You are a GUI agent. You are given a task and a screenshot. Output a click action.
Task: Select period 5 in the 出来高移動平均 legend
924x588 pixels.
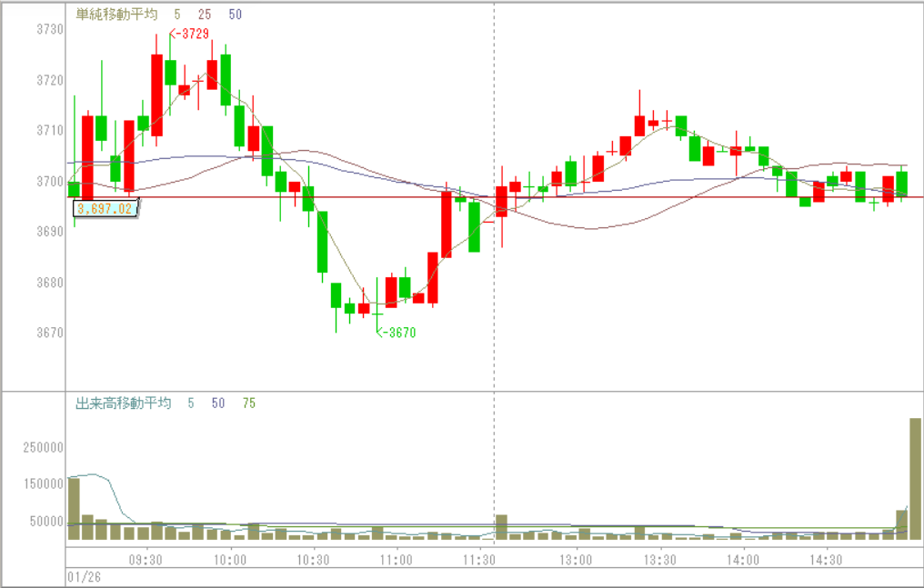point(191,404)
